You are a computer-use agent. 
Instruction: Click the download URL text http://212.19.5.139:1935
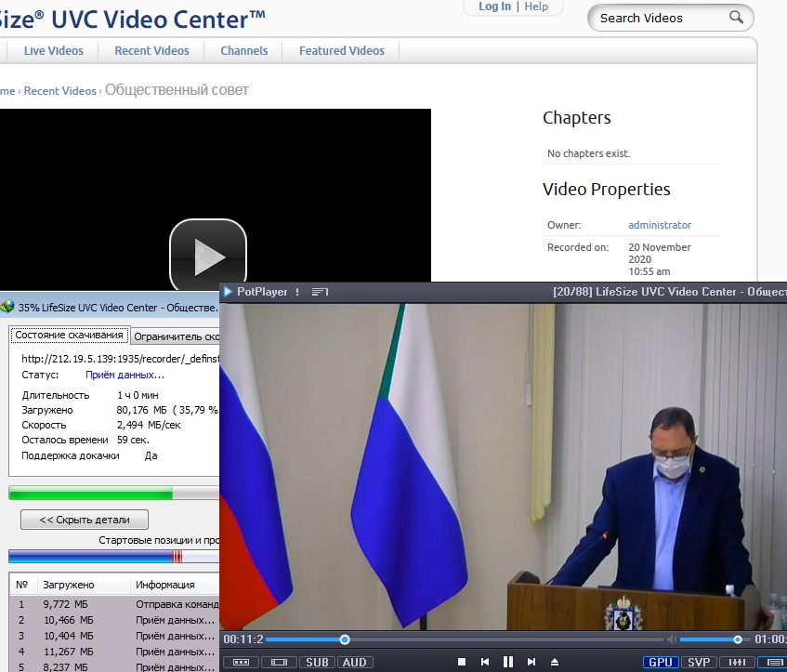click(121, 359)
